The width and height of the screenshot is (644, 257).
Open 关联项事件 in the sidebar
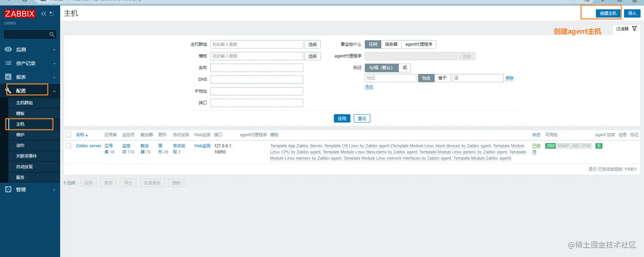(x=26, y=156)
